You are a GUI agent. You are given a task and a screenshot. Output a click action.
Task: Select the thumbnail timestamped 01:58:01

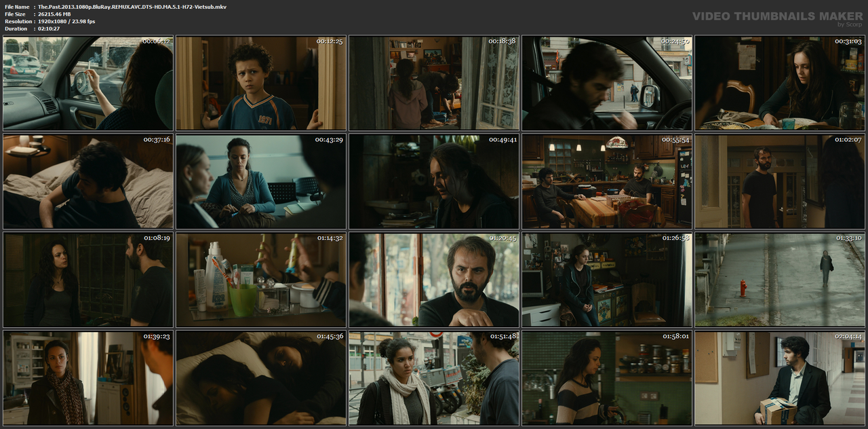[x=607, y=378]
